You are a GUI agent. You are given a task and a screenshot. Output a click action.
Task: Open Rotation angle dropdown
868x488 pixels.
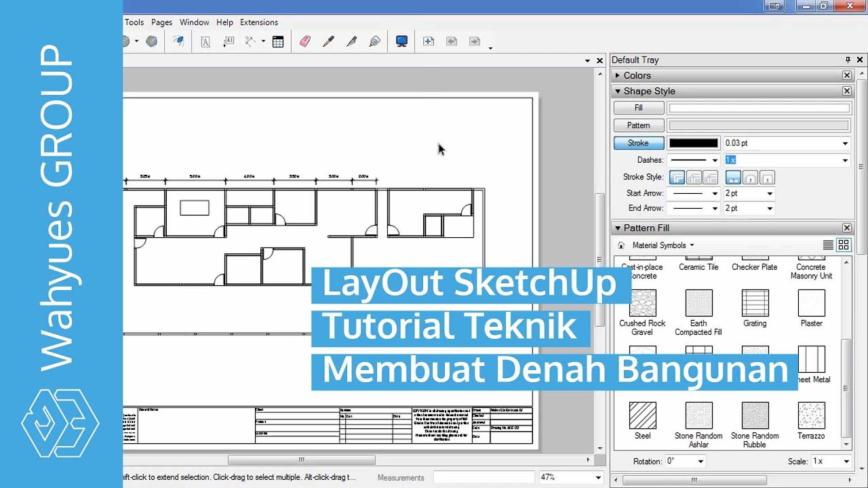tap(701, 461)
